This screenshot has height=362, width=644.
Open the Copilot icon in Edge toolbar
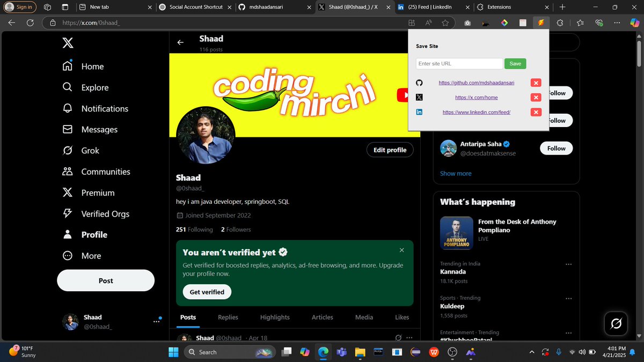click(634, 23)
